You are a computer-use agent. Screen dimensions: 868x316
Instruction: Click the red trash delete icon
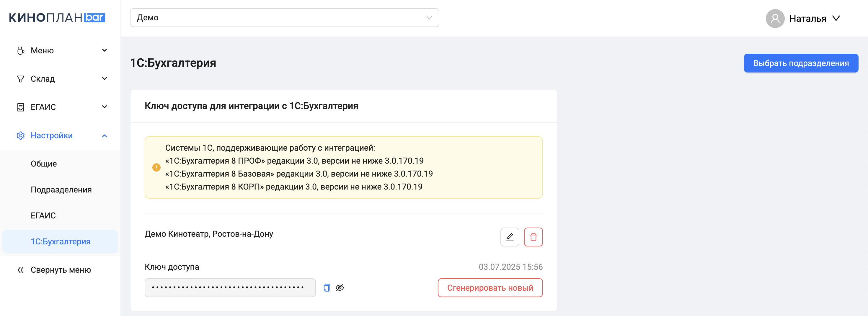pyautogui.click(x=533, y=237)
